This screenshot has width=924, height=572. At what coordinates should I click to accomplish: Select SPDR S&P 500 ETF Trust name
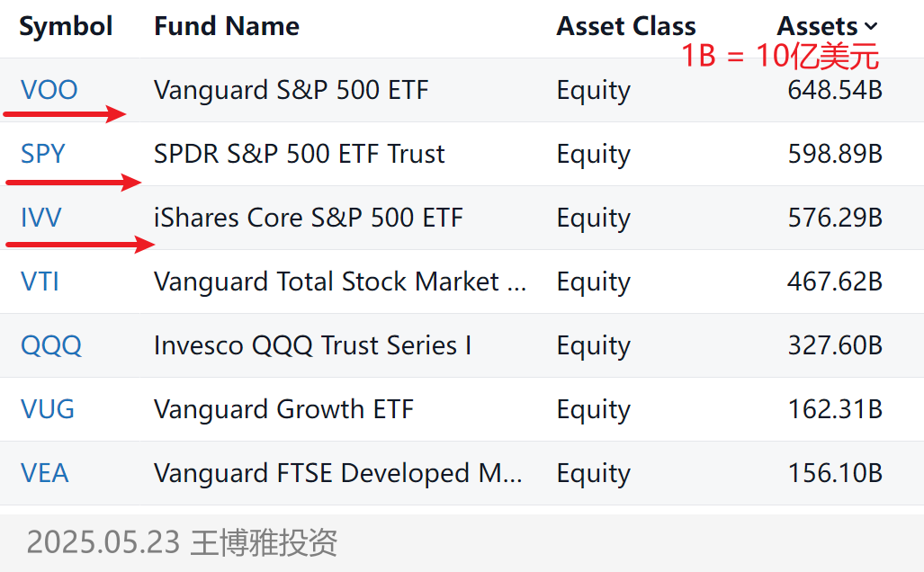(x=300, y=154)
